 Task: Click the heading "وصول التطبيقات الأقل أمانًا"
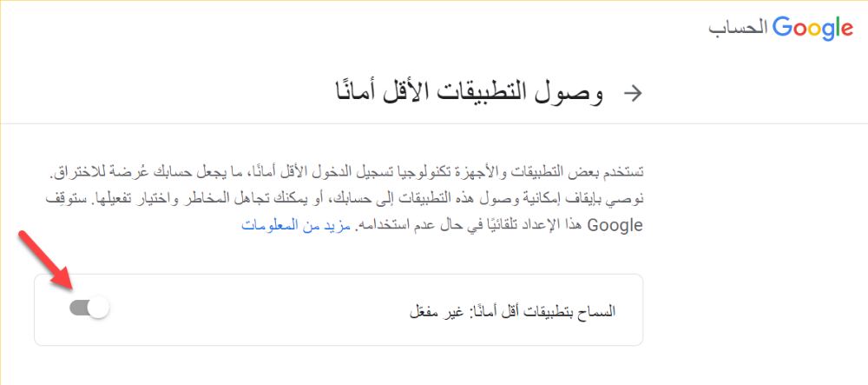tap(470, 92)
